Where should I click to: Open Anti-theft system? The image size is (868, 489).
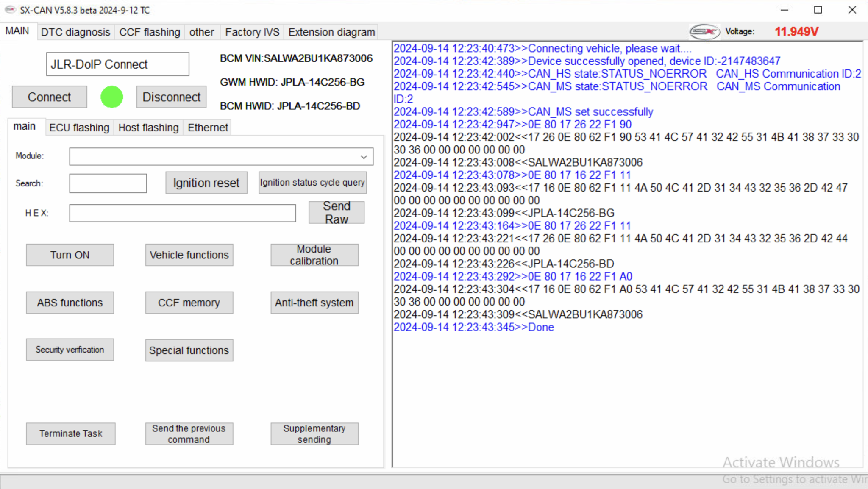(314, 303)
